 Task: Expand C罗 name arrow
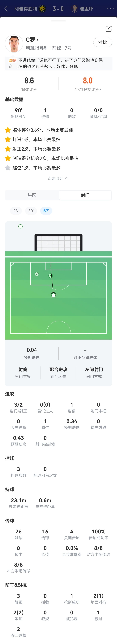coord(38,40)
